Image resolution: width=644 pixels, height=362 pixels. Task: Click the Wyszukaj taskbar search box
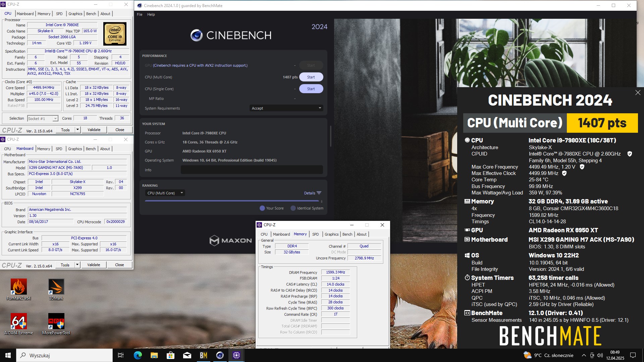pyautogui.click(x=64, y=355)
